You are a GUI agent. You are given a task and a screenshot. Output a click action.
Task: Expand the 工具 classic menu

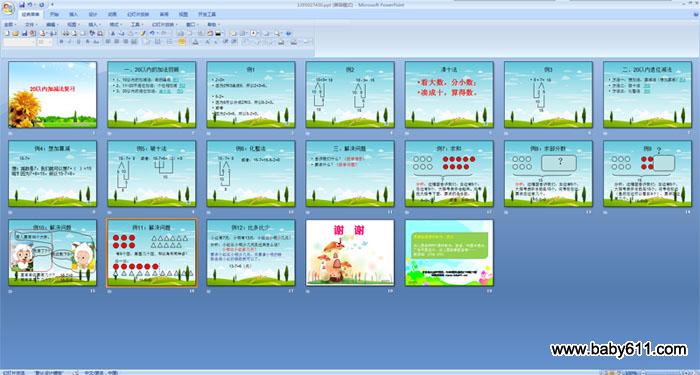point(137,25)
